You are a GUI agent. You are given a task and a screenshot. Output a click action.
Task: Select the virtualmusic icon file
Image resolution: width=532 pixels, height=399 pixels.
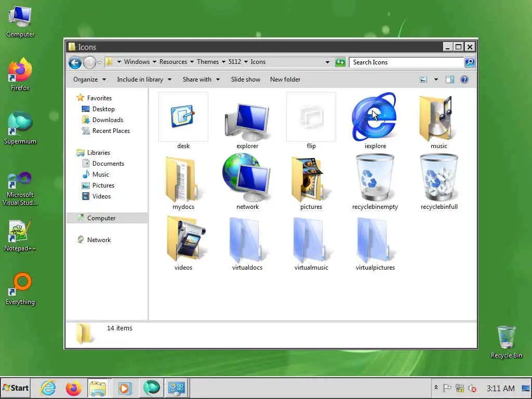coord(311,240)
